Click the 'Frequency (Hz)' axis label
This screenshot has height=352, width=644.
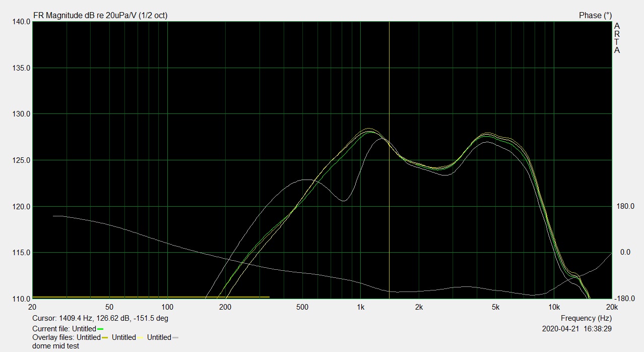pyautogui.click(x=586, y=318)
